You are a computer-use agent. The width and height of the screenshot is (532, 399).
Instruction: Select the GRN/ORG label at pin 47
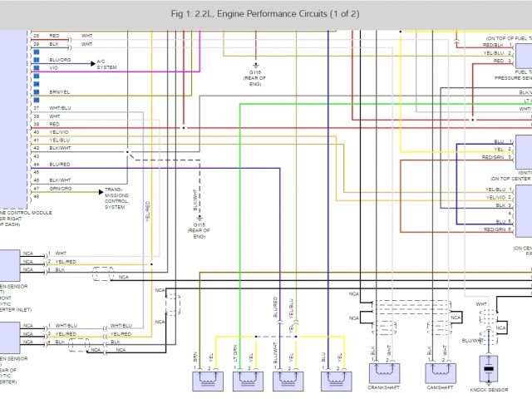[60, 188]
